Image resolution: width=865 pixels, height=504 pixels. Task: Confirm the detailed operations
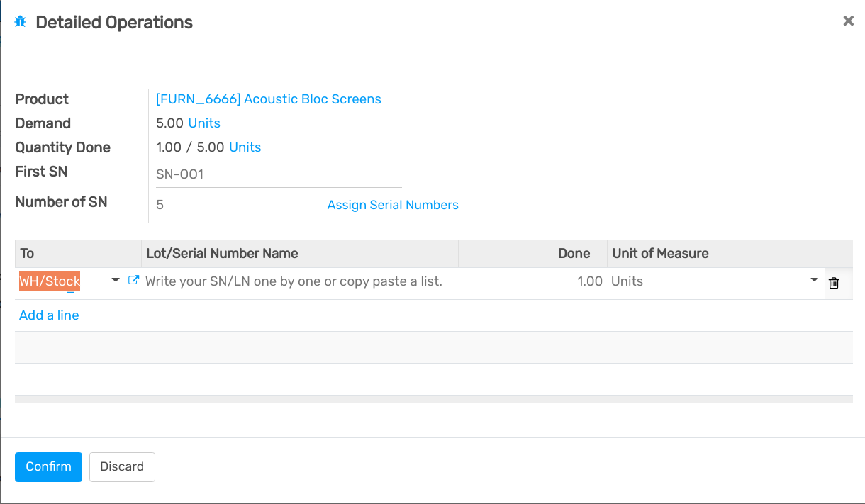(48, 466)
